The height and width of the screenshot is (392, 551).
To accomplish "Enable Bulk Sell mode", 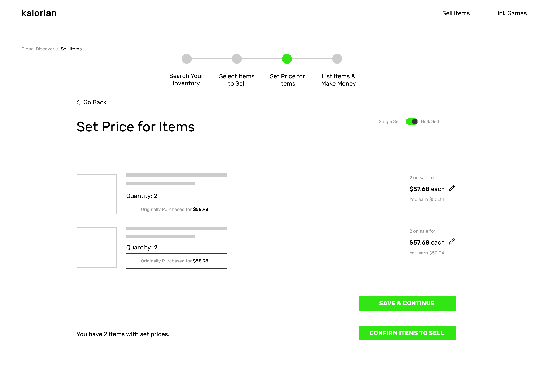I will pos(430,121).
